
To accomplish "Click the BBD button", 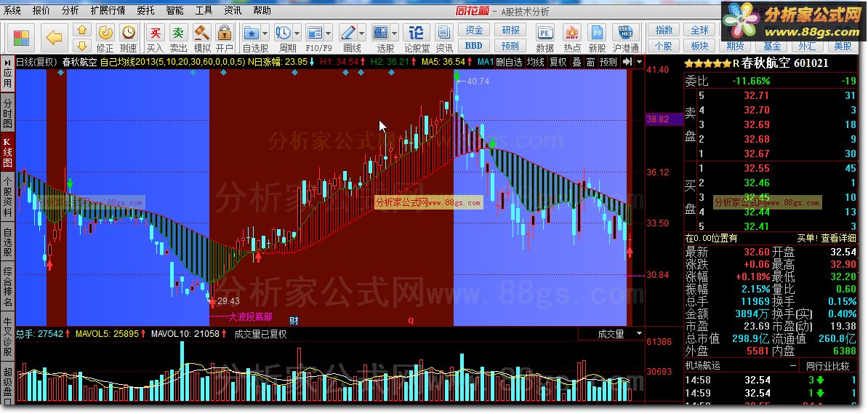I will (475, 45).
